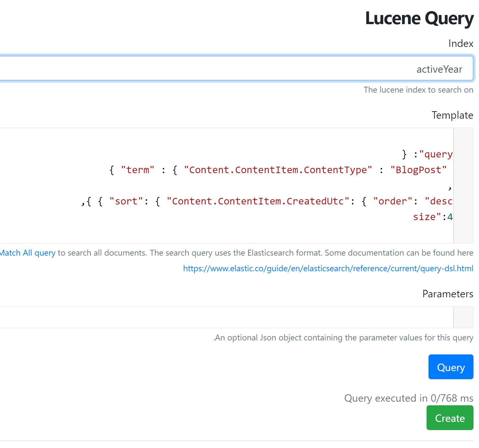
Task: Click inside the Parameters editor field
Action: (226, 317)
